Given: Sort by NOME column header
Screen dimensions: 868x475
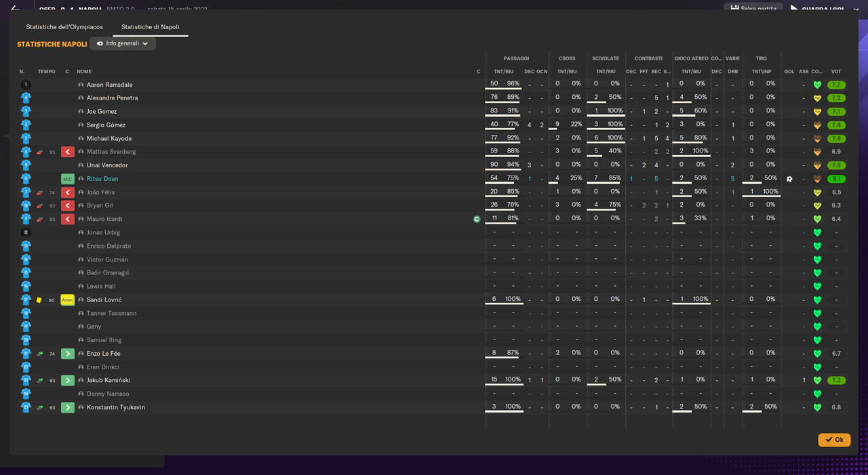Looking at the screenshot, I should [x=84, y=71].
